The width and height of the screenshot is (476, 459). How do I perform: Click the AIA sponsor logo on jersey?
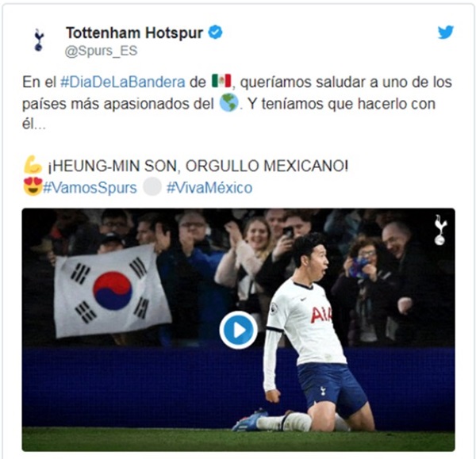(x=321, y=315)
